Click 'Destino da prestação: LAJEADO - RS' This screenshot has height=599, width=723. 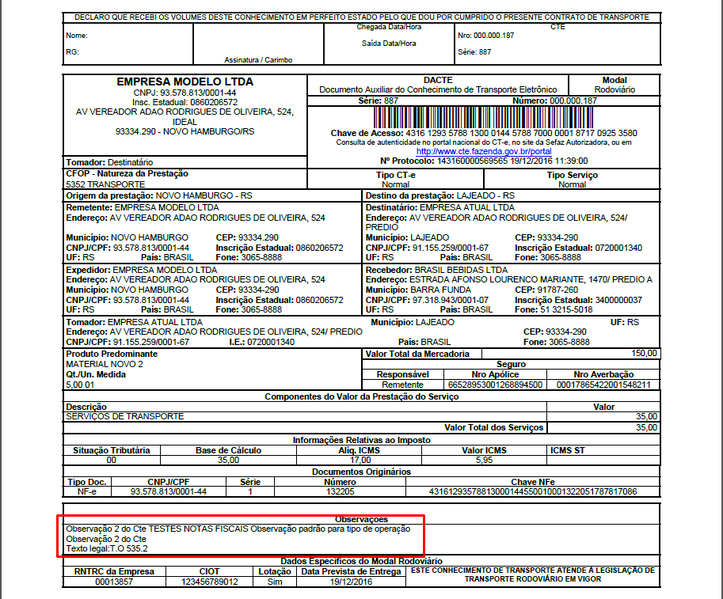click(x=440, y=196)
